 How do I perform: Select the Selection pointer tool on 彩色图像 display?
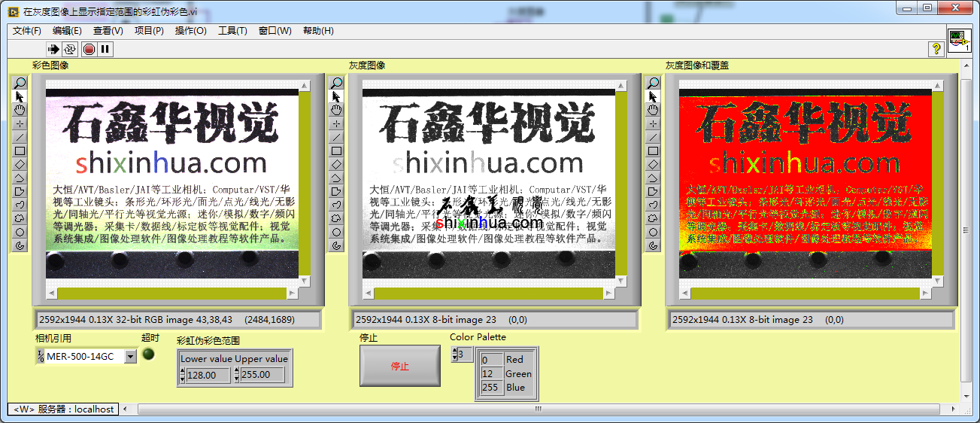point(20,96)
